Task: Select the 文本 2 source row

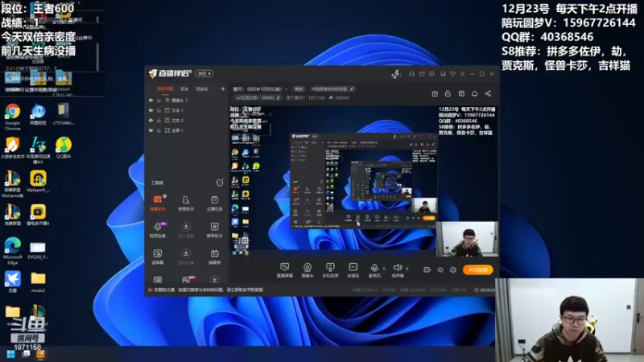Action: click(187, 120)
